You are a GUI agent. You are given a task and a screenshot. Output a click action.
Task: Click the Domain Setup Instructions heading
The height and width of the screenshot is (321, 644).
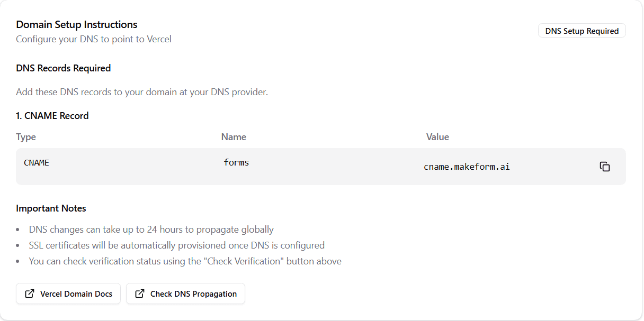coord(76,24)
